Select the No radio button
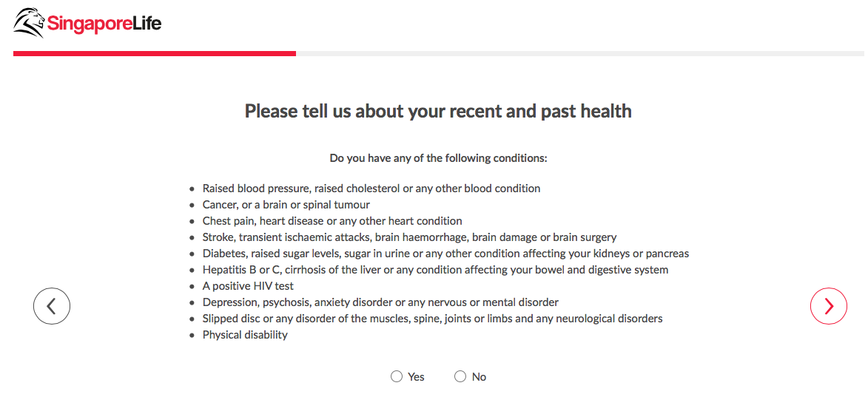 coord(460,377)
